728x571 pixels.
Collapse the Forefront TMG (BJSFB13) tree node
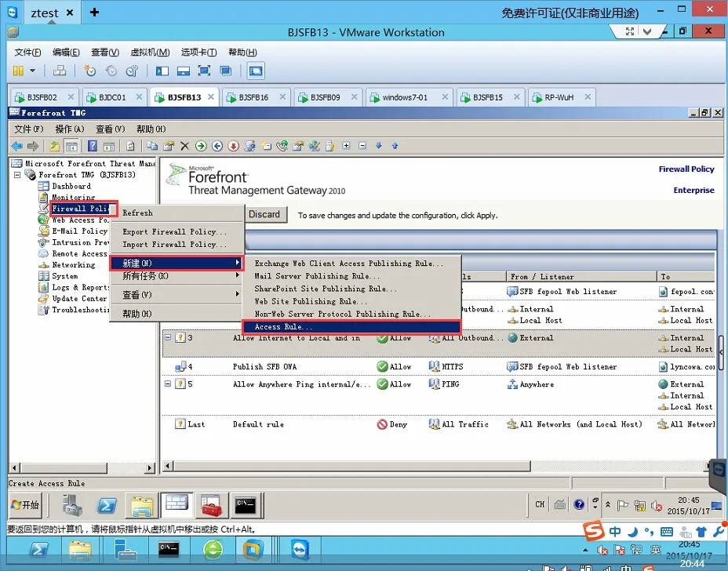point(17,175)
